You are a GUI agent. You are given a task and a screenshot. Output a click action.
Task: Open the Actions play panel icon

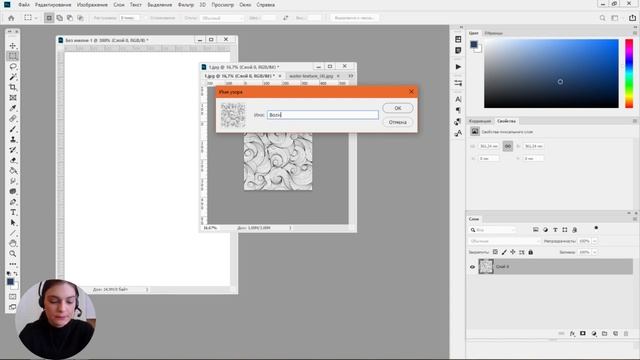458,67
